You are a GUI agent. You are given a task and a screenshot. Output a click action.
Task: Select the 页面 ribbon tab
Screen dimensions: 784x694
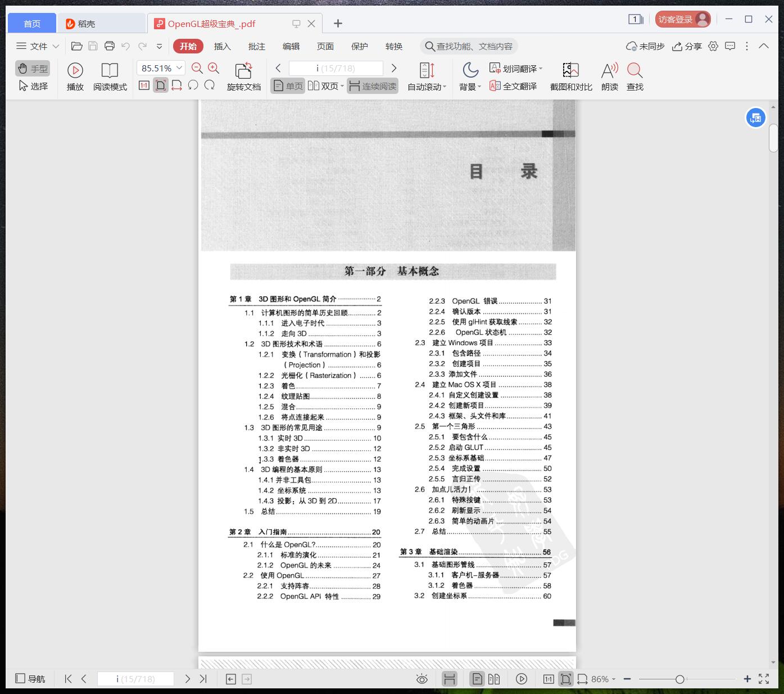coord(325,46)
